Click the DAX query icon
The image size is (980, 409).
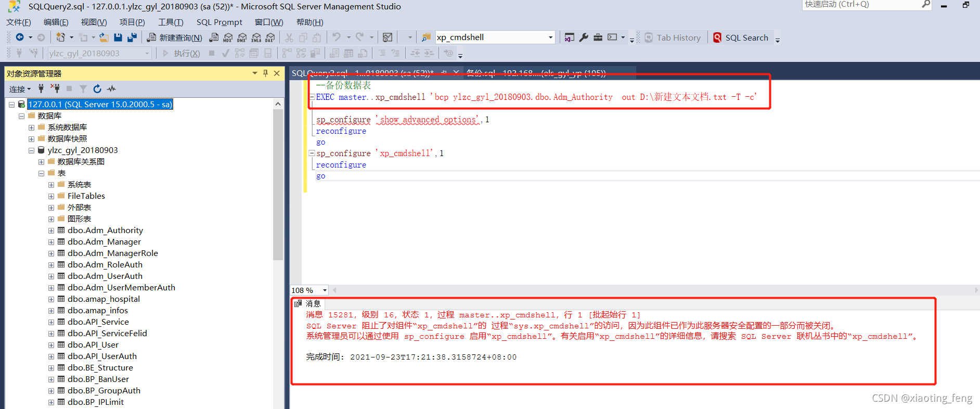(270, 37)
